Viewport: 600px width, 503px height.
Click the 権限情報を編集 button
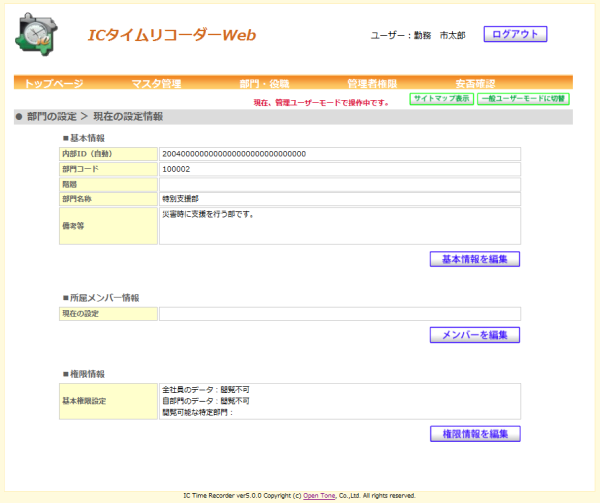click(475, 434)
